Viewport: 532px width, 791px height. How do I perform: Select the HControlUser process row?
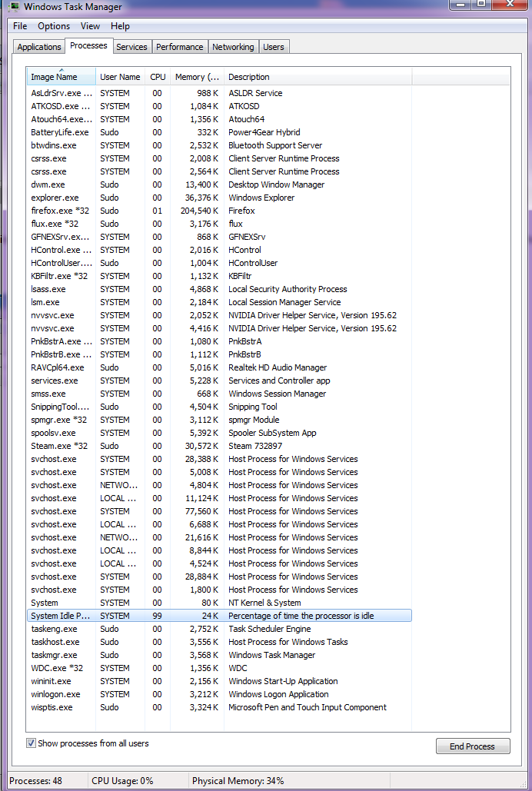coord(219,263)
